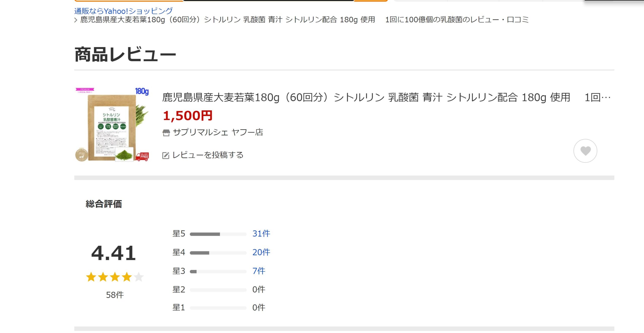644x333 pixels.
Task: Click the 1,500円 price text
Action: click(188, 116)
